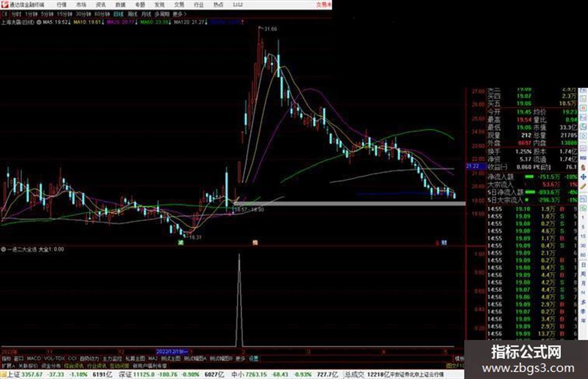This screenshot has height=379, width=588.
Task: Select the 60-minute shortcut in the right toolbar
Action: (583, 255)
